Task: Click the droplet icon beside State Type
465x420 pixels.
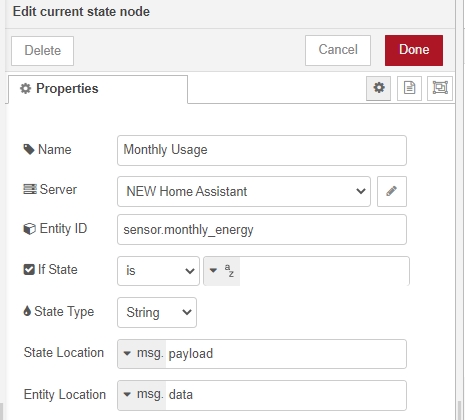Action: coord(27,311)
